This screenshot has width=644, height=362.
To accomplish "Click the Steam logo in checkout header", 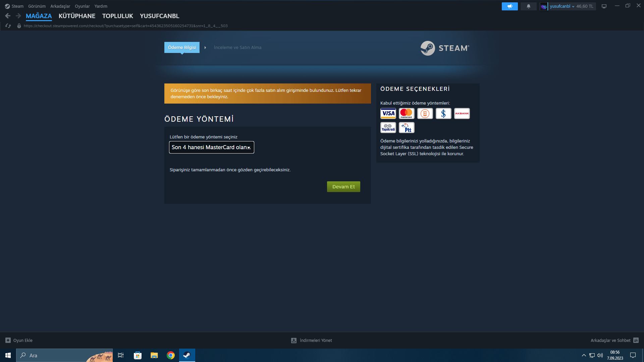I will 445,48.
